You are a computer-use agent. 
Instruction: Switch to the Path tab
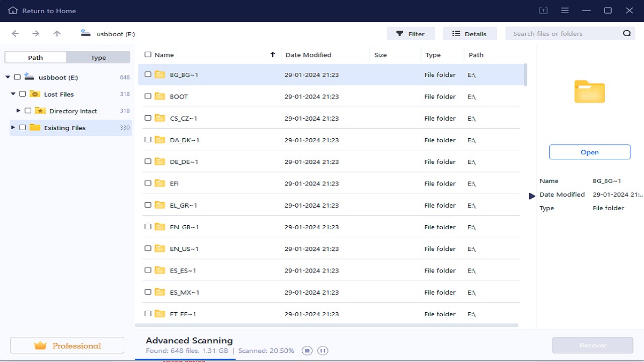point(35,57)
